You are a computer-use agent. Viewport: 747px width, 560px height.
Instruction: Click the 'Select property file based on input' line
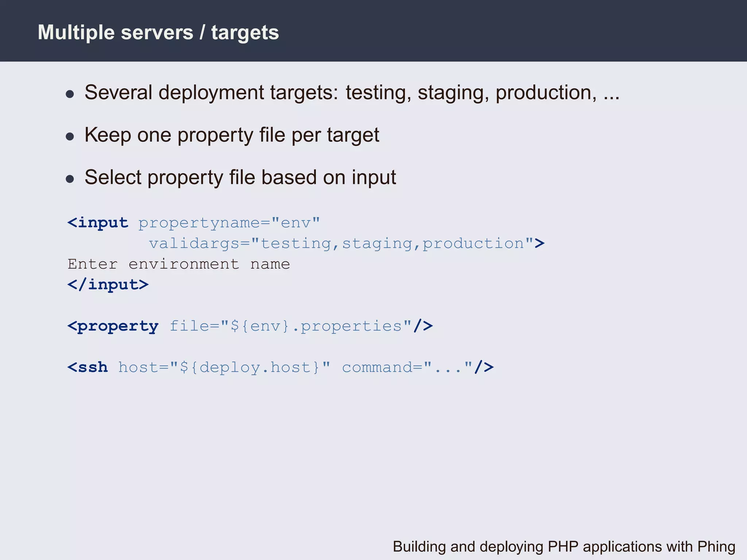(240, 178)
